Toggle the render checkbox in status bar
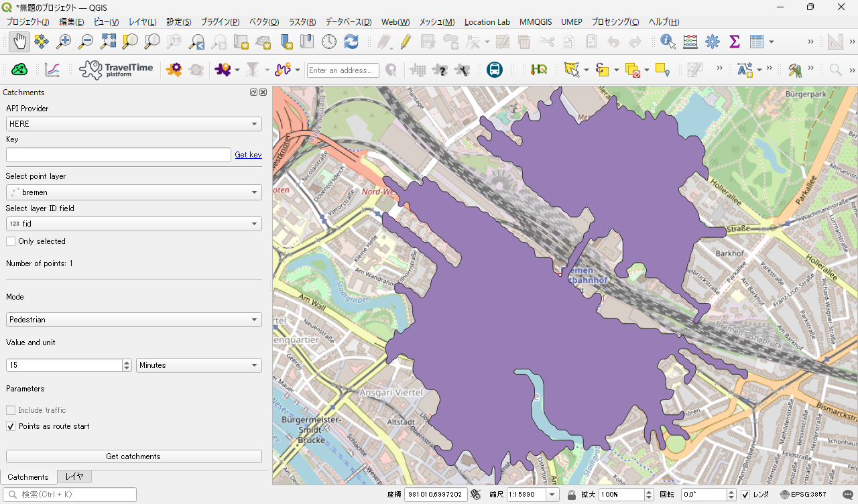Image resolution: width=858 pixels, height=504 pixels. point(745,495)
